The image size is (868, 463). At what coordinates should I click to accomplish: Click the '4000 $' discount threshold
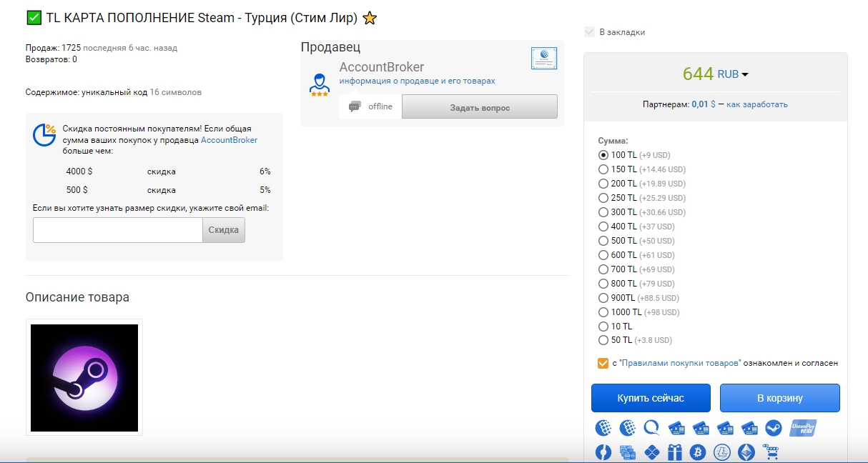pos(79,171)
